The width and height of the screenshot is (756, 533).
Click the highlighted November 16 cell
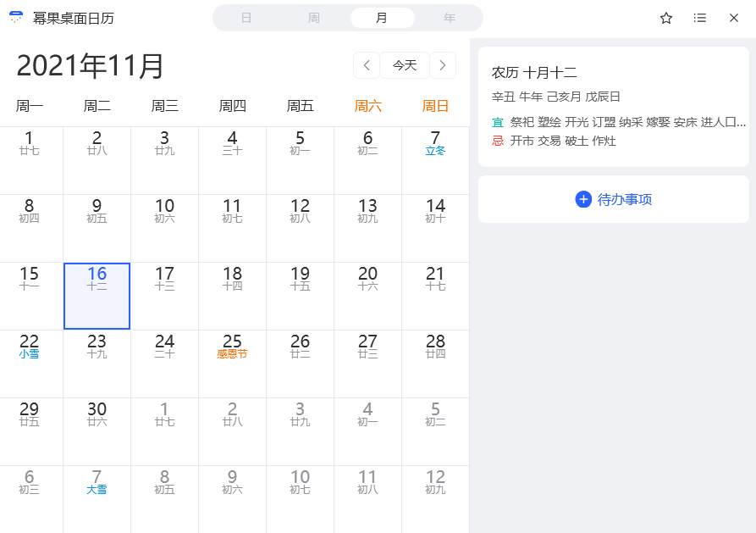(97, 296)
